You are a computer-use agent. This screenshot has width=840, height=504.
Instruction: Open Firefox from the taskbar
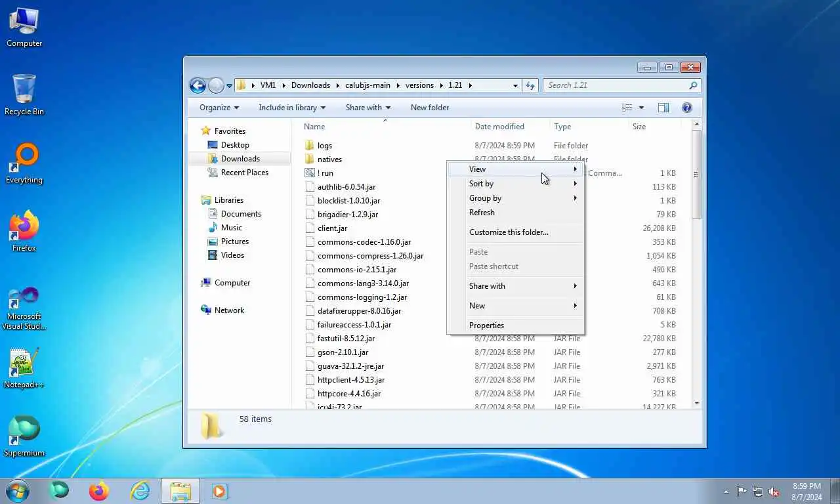99,491
